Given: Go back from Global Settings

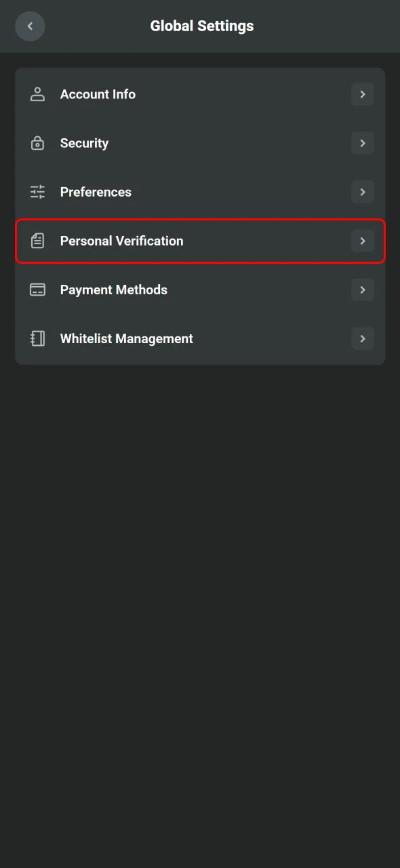Looking at the screenshot, I should tap(30, 26).
